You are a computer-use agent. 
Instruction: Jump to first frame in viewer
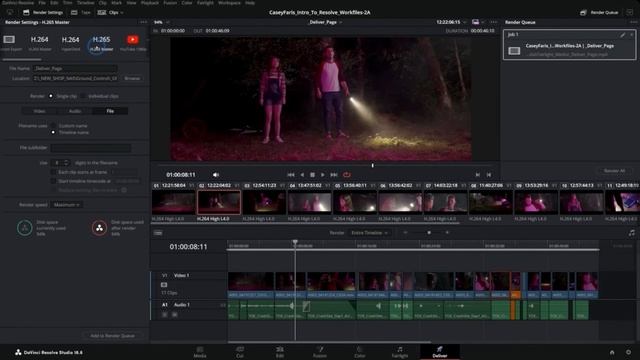point(291,175)
